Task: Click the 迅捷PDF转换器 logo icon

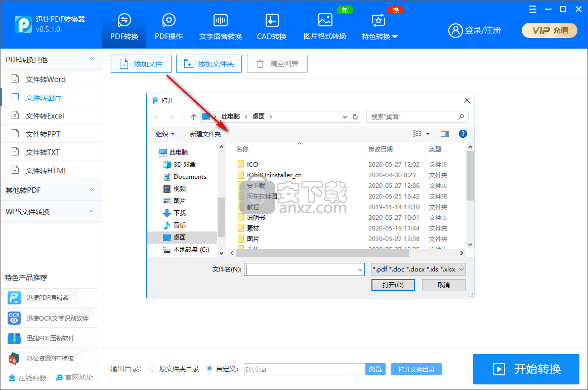Action: pyautogui.click(x=23, y=24)
